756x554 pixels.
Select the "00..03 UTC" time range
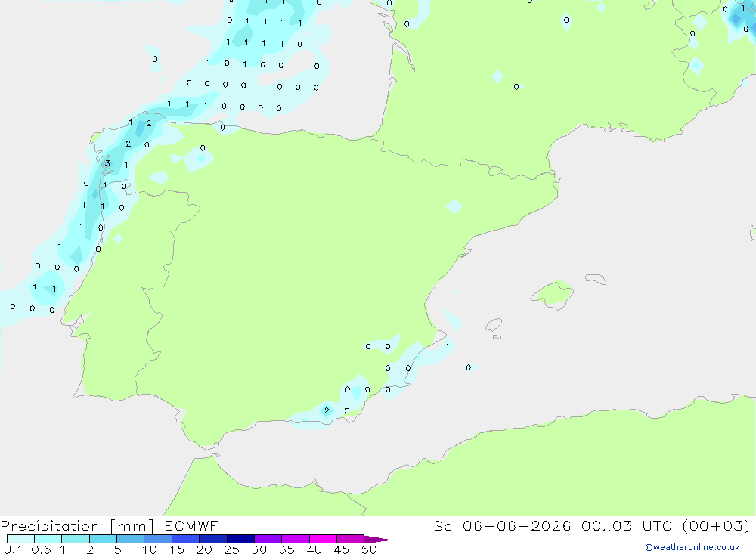click(627, 525)
